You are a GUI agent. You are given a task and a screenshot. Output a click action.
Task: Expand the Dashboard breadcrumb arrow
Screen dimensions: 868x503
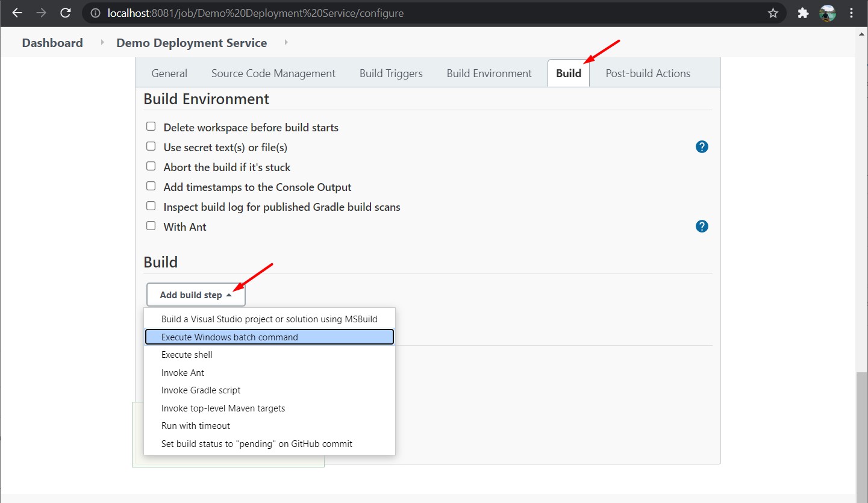102,43
